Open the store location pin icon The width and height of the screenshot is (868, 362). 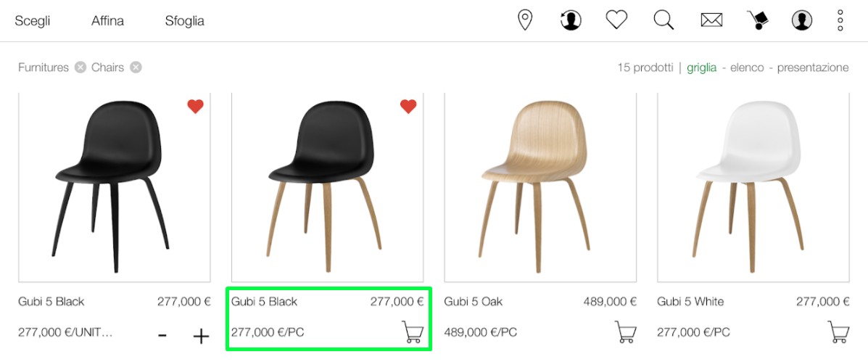tap(525, 20)
